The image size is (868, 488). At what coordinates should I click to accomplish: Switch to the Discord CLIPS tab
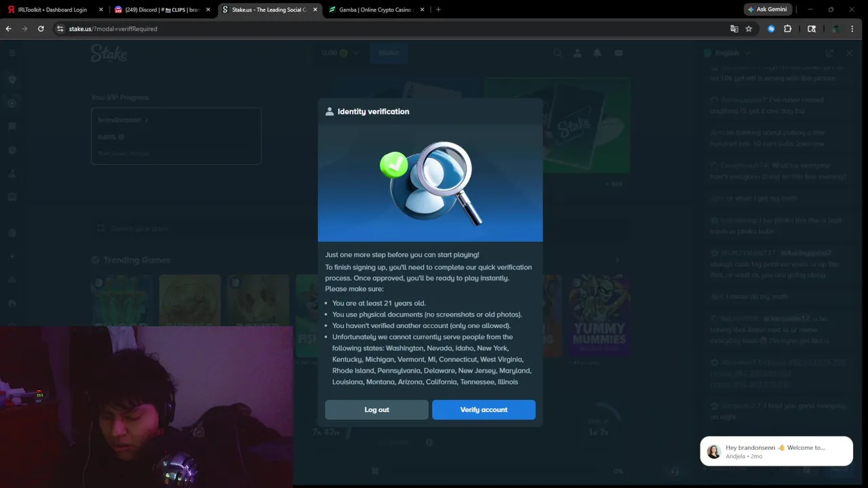click(161, 9)
